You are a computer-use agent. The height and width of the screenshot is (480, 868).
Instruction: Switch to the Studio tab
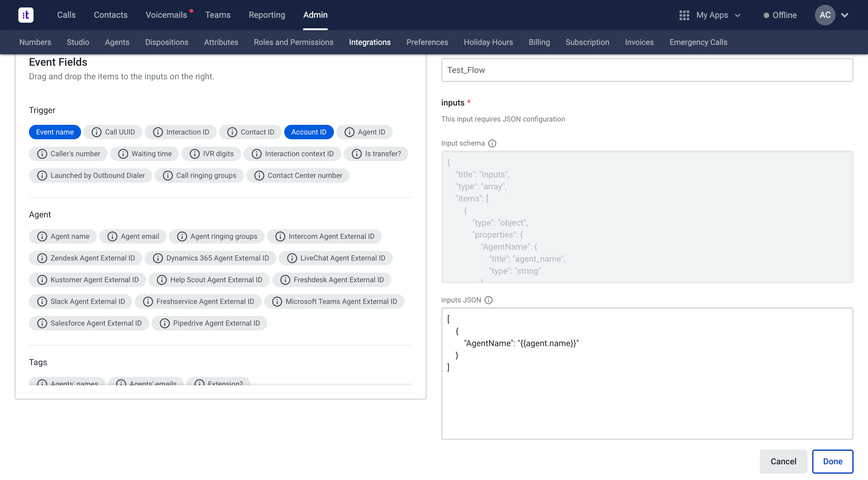(78, 42)
